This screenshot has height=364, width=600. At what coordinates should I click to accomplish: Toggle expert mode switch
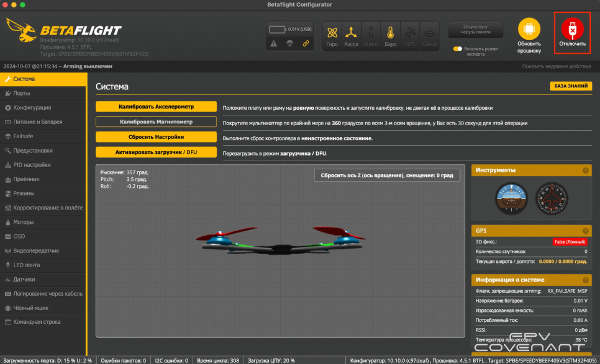click(458, 49)
